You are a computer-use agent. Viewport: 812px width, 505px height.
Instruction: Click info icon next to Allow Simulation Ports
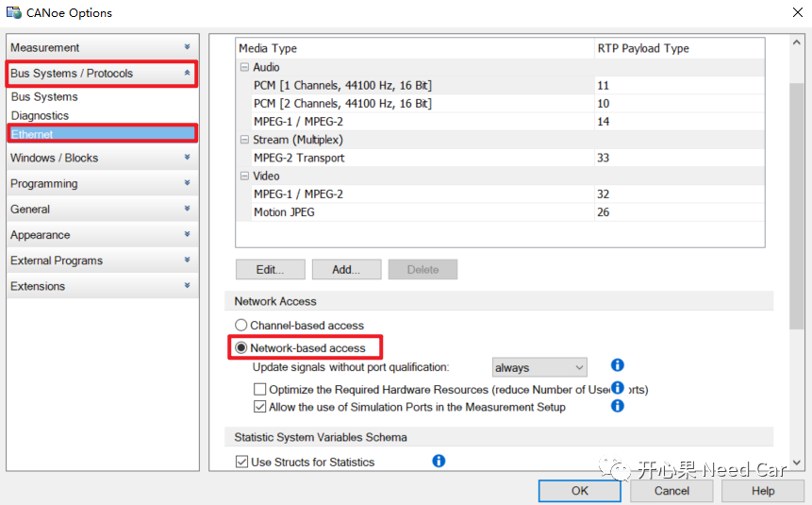point(618,406)
